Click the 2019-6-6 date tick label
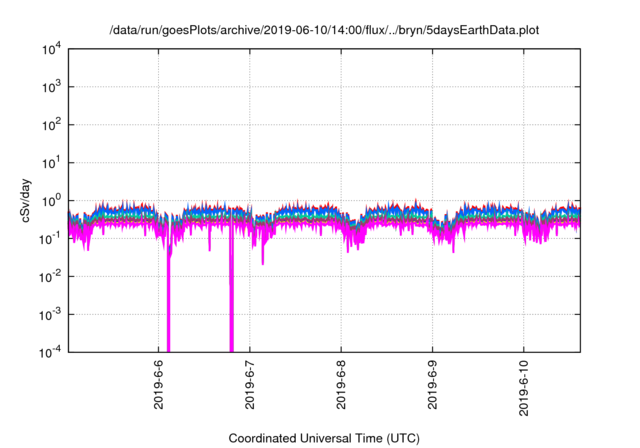640x448 pixels. 158,385
